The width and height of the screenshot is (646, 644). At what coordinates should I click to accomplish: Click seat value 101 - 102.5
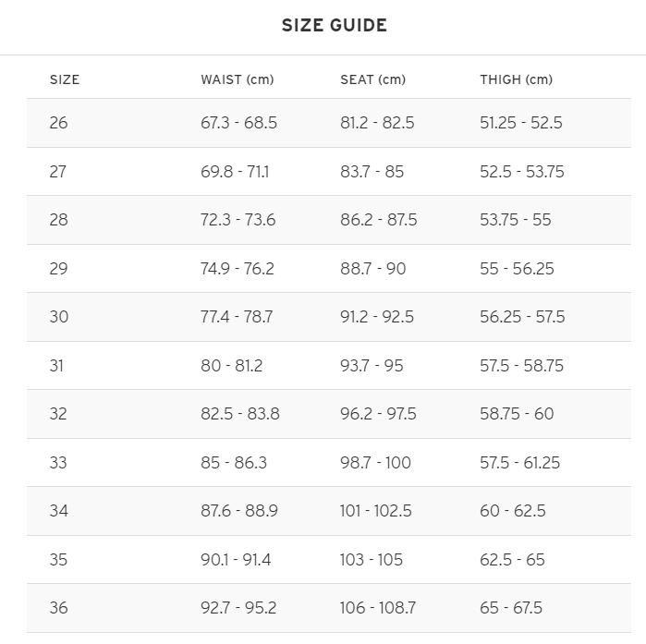[376, 511]
